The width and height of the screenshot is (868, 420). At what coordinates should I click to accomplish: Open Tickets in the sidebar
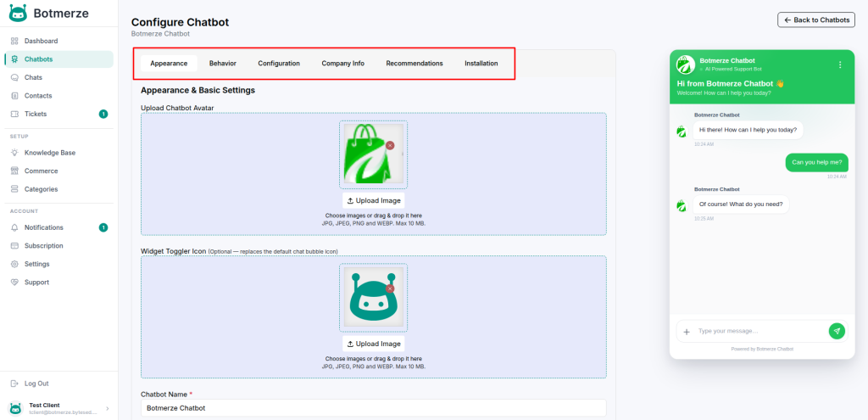tap(36, 114)
